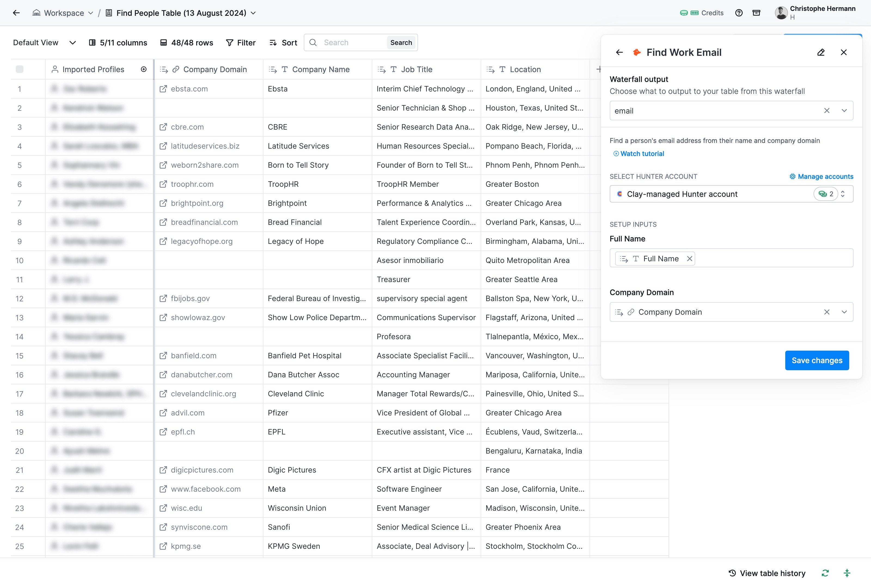Click the plus icon on Imported Profiles column
This screenshot has height=588, width=871.
click(143, 69)
